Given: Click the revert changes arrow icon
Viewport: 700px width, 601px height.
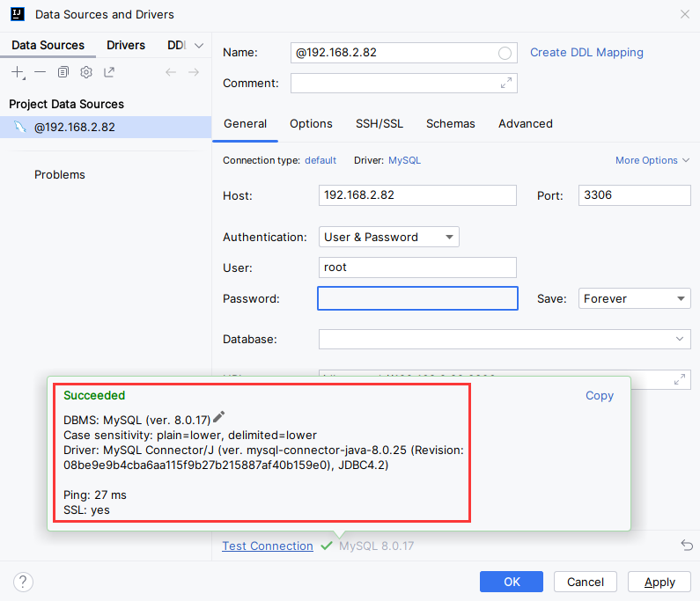Looking at the screenshot, I should (687, 545).
